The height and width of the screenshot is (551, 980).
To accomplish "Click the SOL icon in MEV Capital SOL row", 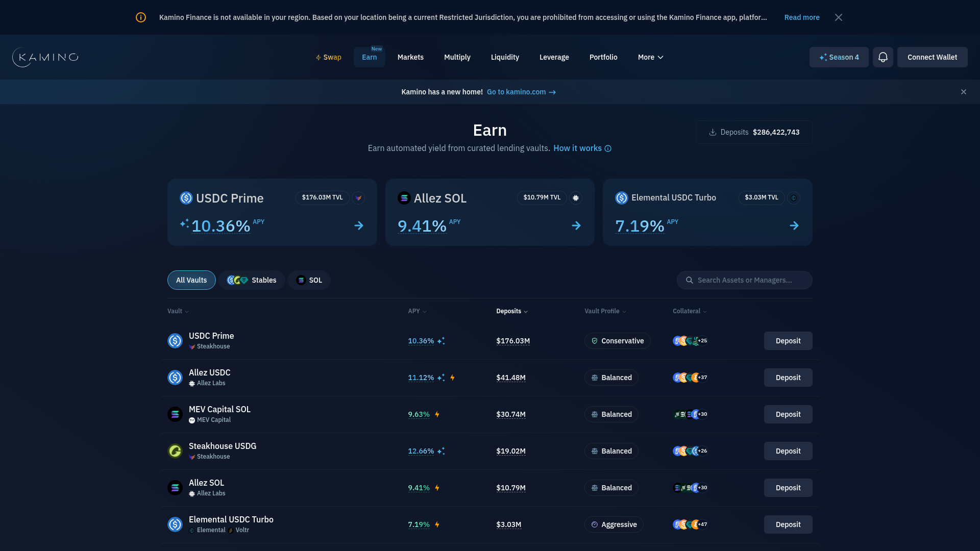I will point(175,414).
